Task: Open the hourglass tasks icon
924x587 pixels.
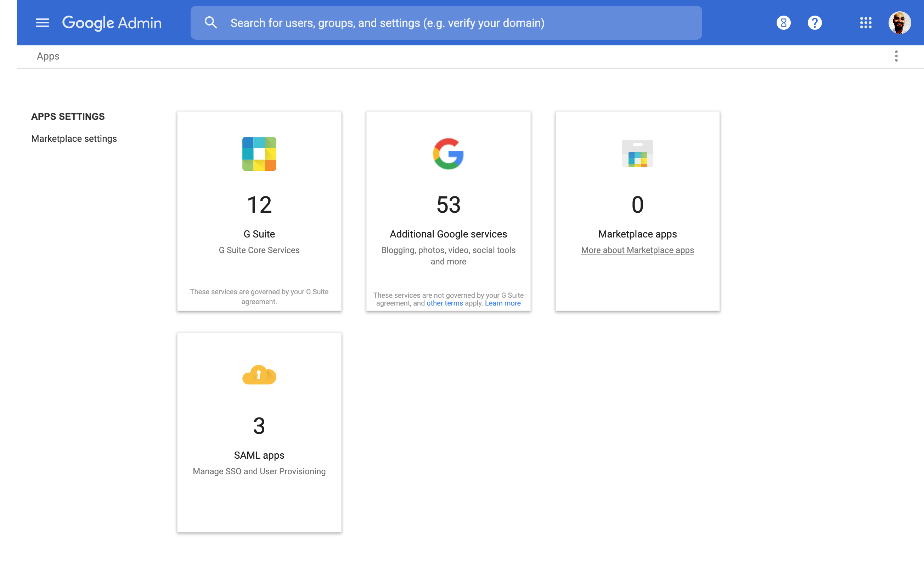Action: (x=783, y=23)
